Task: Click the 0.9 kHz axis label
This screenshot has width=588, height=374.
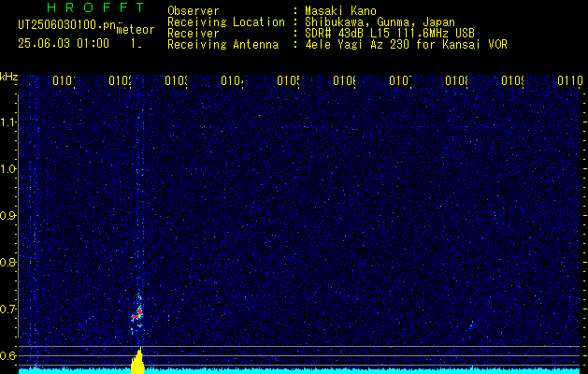Action: click(x=8, y=216)
